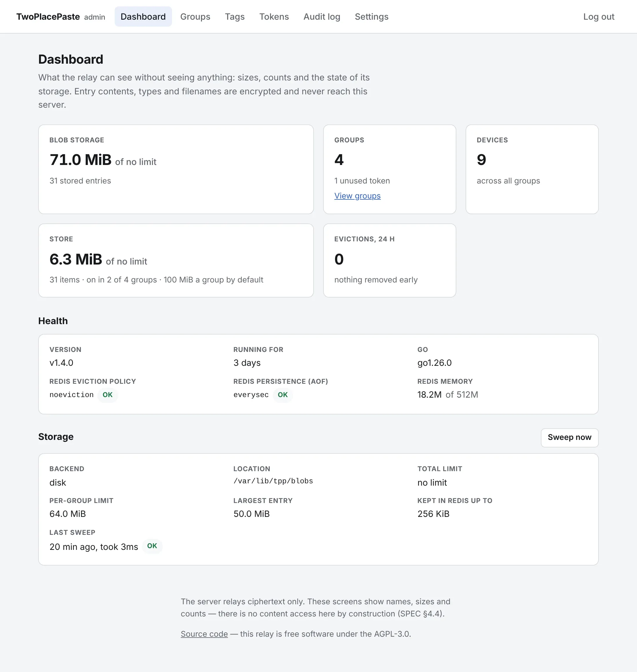Click the 71.0 MiB blob storage value
Image resolution: width=637 pixels, height=672 pixels.
[80, 160]
